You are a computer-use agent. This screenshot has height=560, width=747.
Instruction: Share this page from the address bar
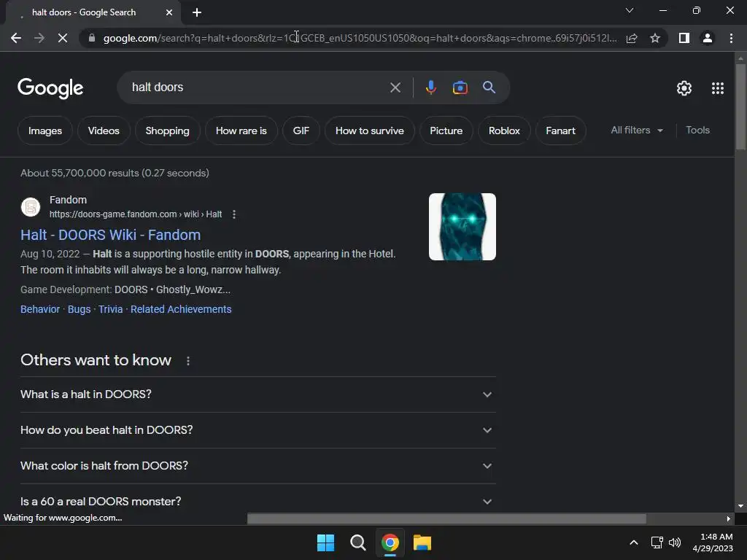click(x=632, y=38)
